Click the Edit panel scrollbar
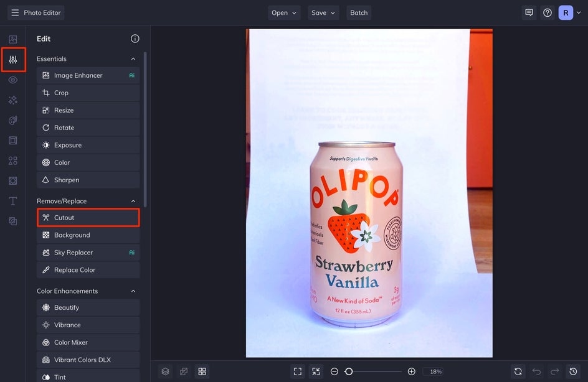 pos(145,129)
